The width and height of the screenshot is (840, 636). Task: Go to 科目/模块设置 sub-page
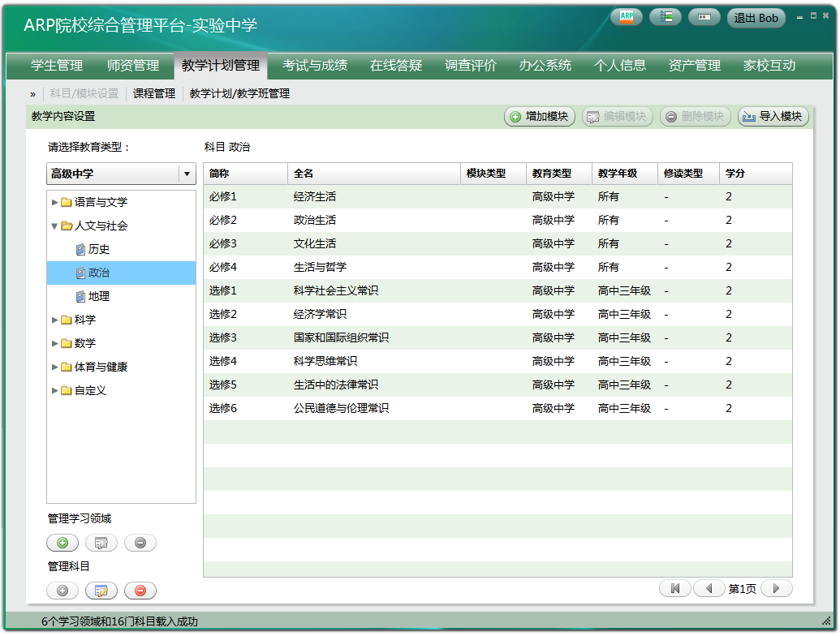pyautogui.click(x=84, y=93)
